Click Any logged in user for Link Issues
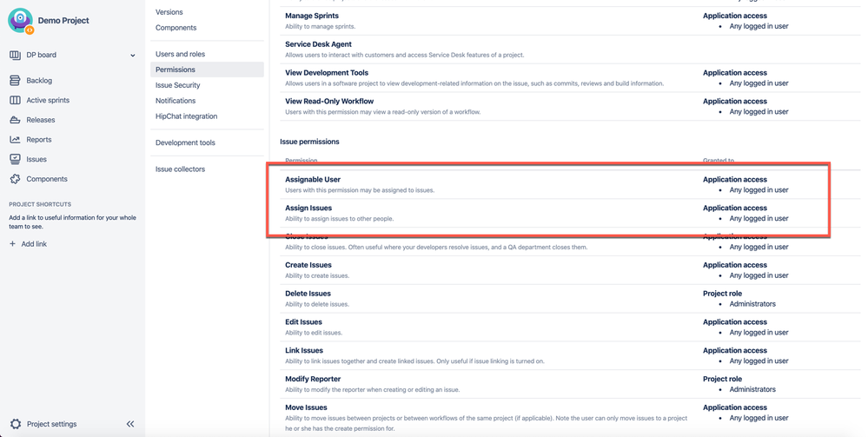This screenshot has width=868, height=437. pos(759,361)
